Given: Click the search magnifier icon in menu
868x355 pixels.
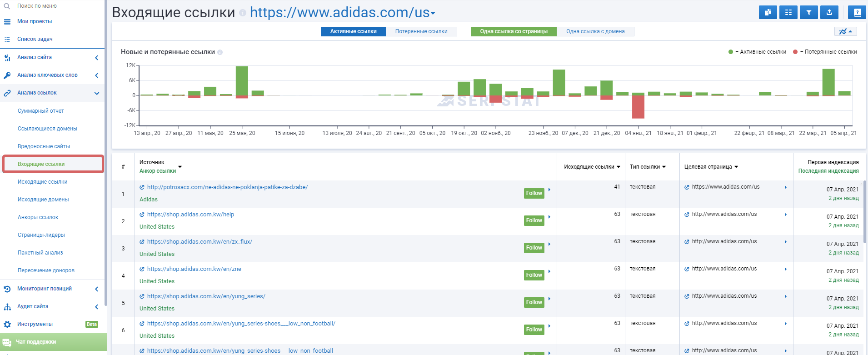Looking at the screenshot, I should [x=7, y=6].
